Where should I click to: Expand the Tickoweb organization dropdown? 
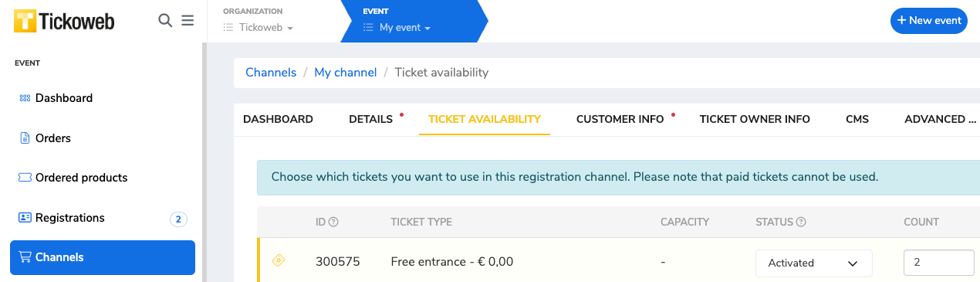click(x=259, y=28)
